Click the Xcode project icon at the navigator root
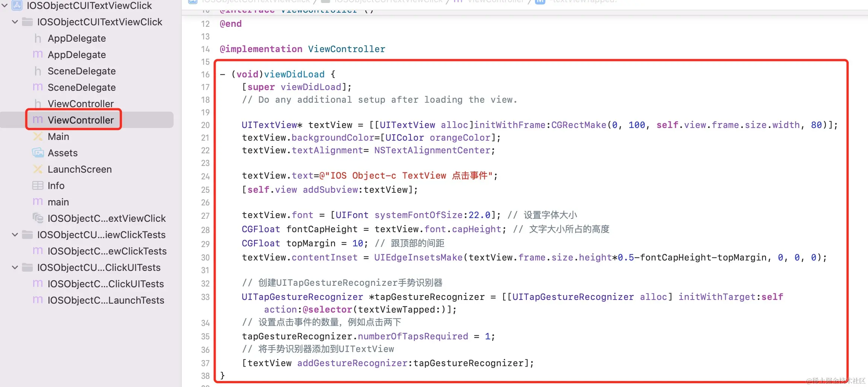The height and width of the screenshot is (387, 868). [x=17, y=5]
